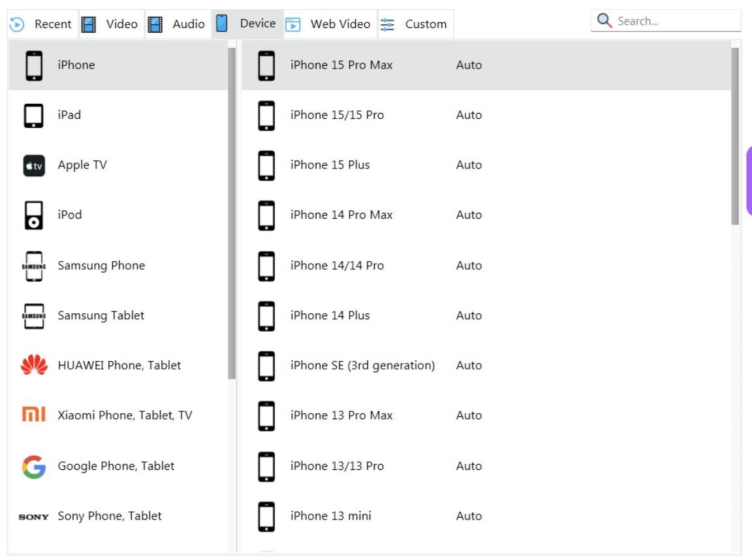Viewport: 752px width, 560px height.
Task: Click iPhone SE (3rd generation) phone icon
Action: pos(266,366)
